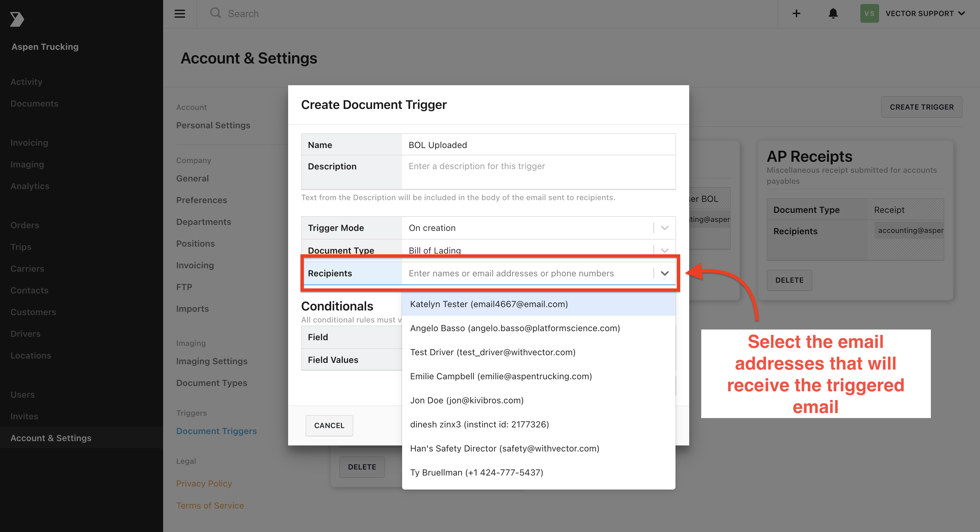Click the plus add icon
This screenshot has width=980, height=532.
(796, 14)
